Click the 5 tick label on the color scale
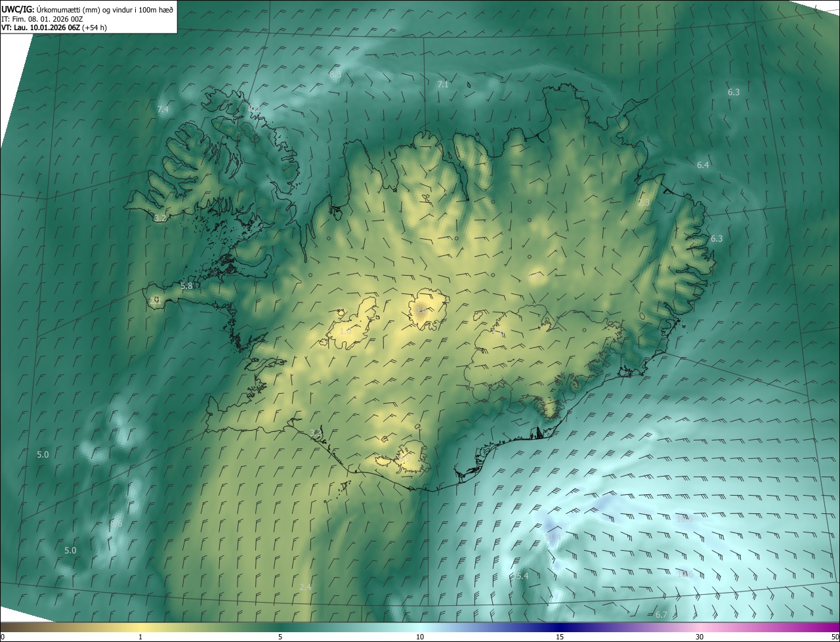This screenshot has height=642, width=840. [x=280, y=637]
